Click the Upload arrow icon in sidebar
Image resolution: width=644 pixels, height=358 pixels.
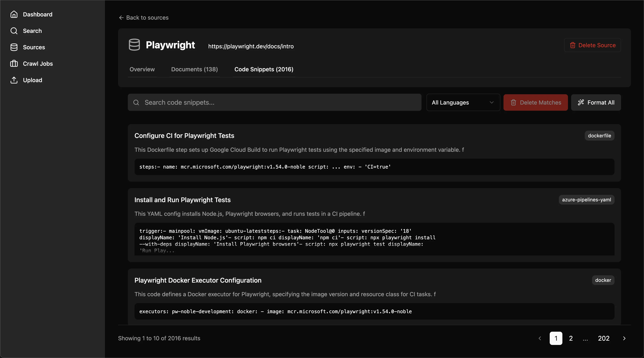(14, 80)
